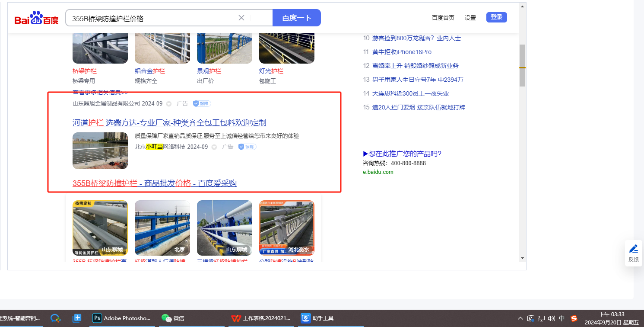The width and height of the screenshot is (644, 327).
Task: Open the 景观护栏 category link
Action: (209, 71)
